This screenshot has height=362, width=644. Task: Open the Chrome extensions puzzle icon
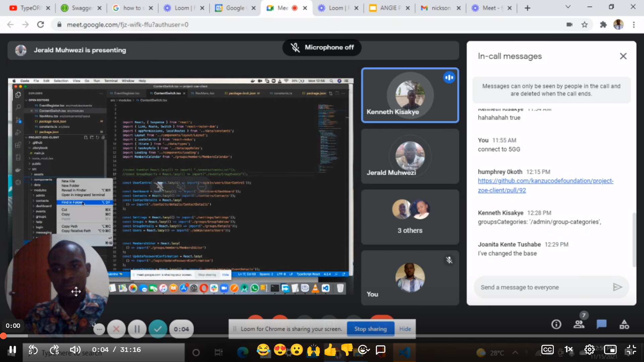tap(603, 24)
